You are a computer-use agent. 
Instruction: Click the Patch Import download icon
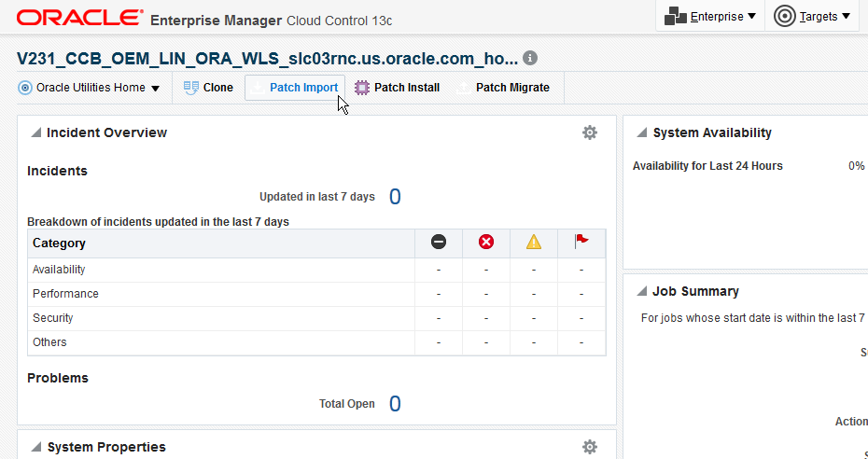(258, 89)
